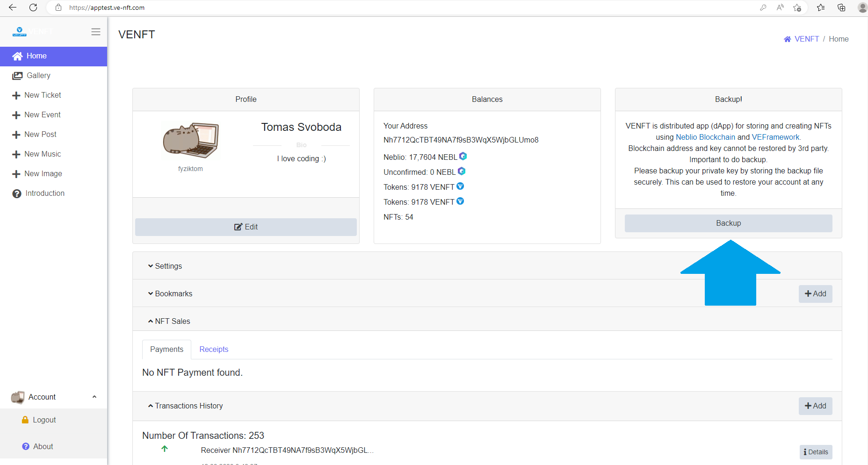Open the browser favorites list
The image size is (868, 465).
coord(821,7)
